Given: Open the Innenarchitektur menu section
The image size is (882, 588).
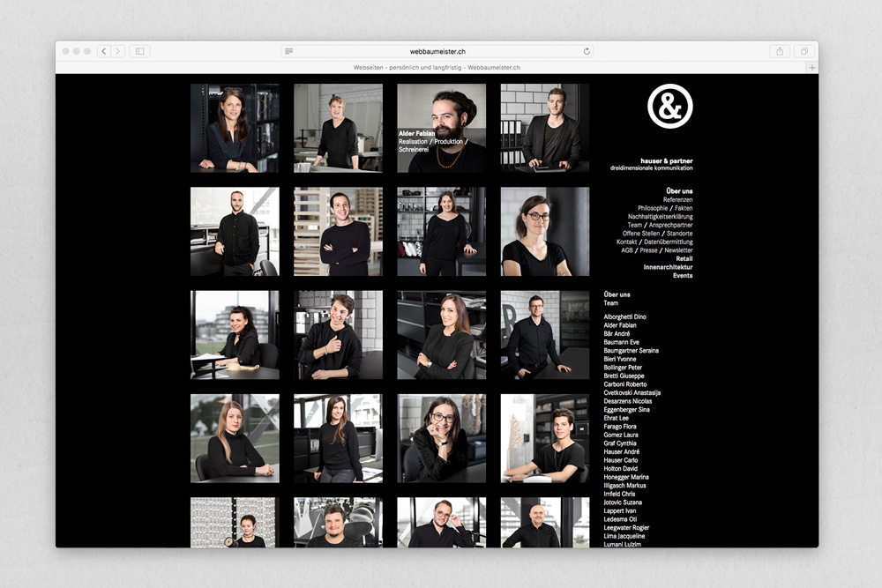Looking at the screenshot, I should pyautogui.click(x=668, y=267).
